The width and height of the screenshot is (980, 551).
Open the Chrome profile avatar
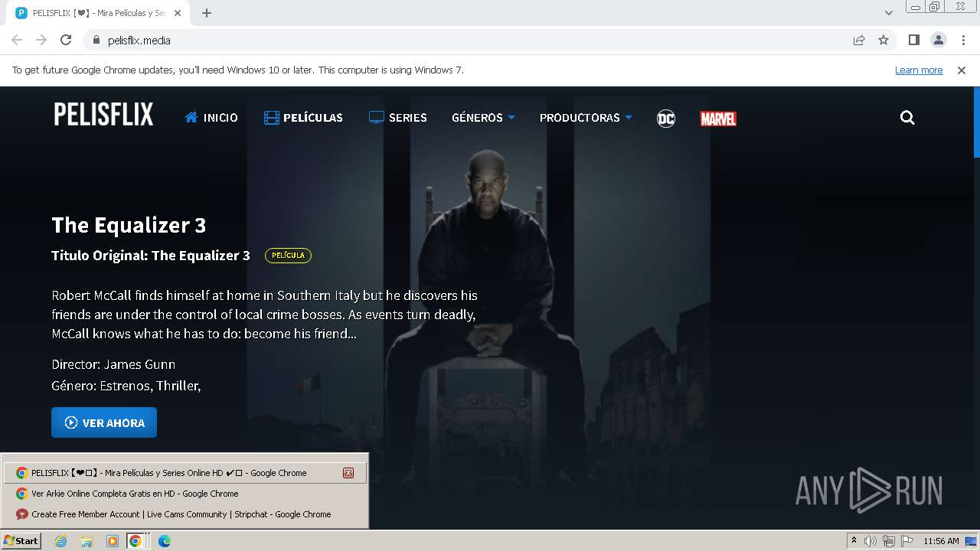(938, 41)
